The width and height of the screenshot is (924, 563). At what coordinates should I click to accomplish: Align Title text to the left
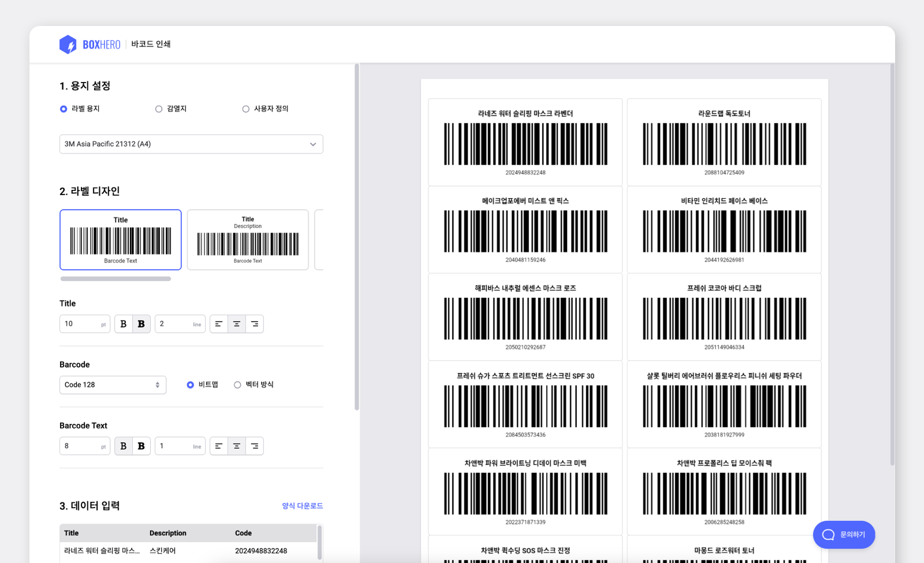point(218,324)
